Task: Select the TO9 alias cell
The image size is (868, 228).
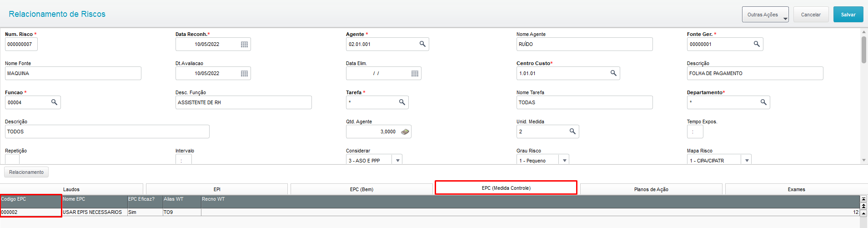Action: tap(182, 212)
